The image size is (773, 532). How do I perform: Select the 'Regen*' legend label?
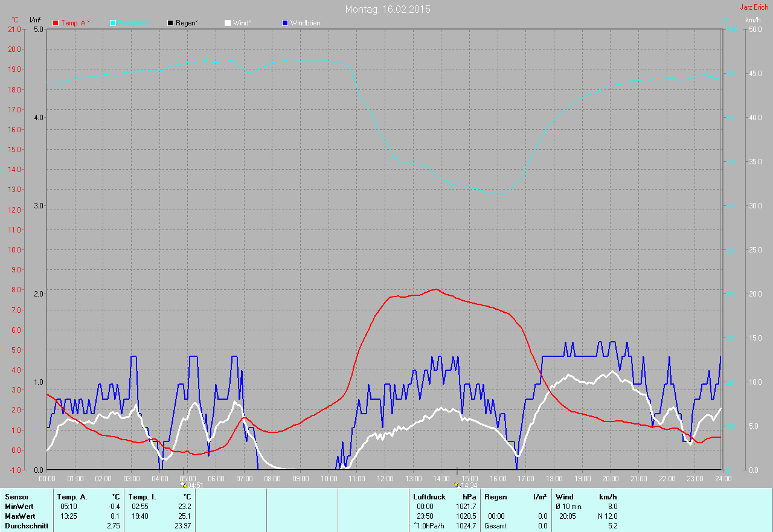(x=188, y=23)
